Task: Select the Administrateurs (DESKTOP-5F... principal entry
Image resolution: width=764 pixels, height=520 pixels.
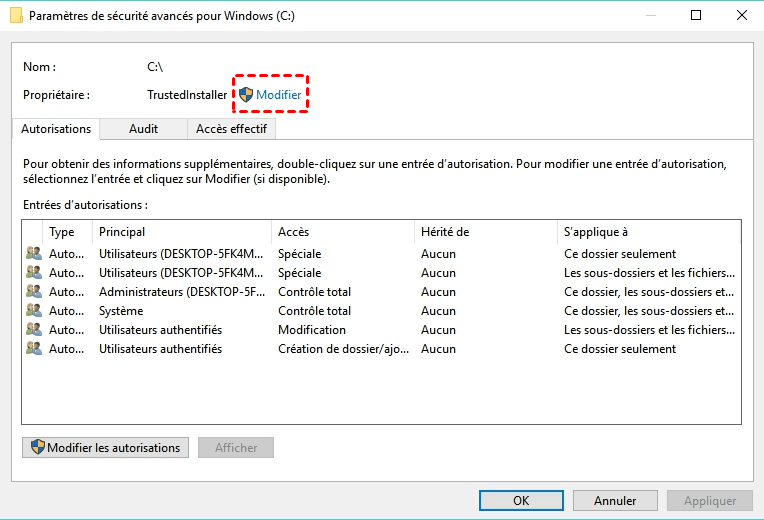Action: 182,292
